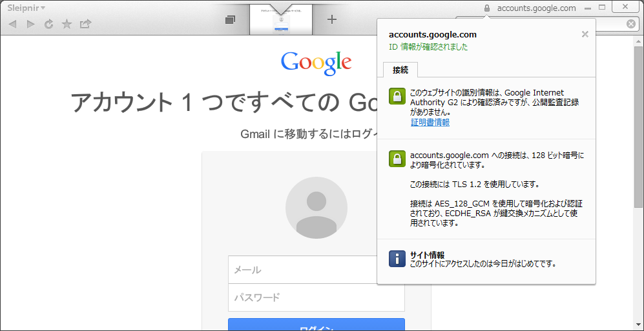The width and height of the screenshot is (644, 331).
Task: Click the blue info icon beside サイト情報
Action: (x=397, y=259)
